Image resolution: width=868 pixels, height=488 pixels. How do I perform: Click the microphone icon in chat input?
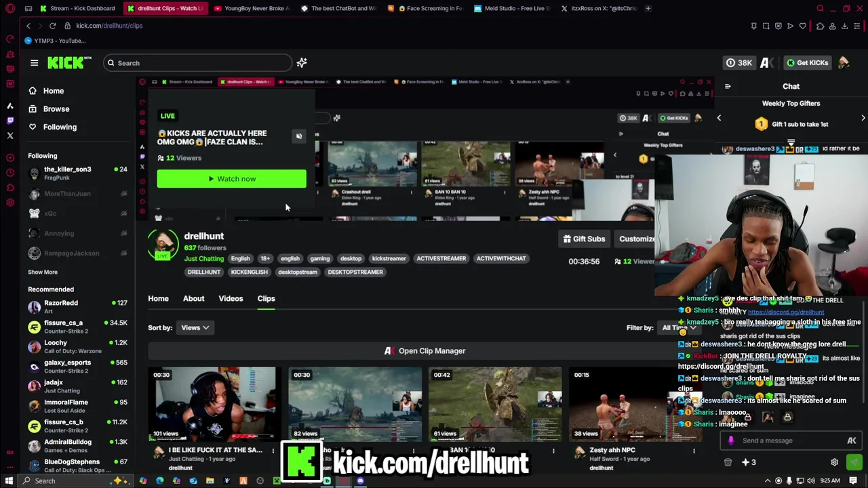tap(731, 441)
